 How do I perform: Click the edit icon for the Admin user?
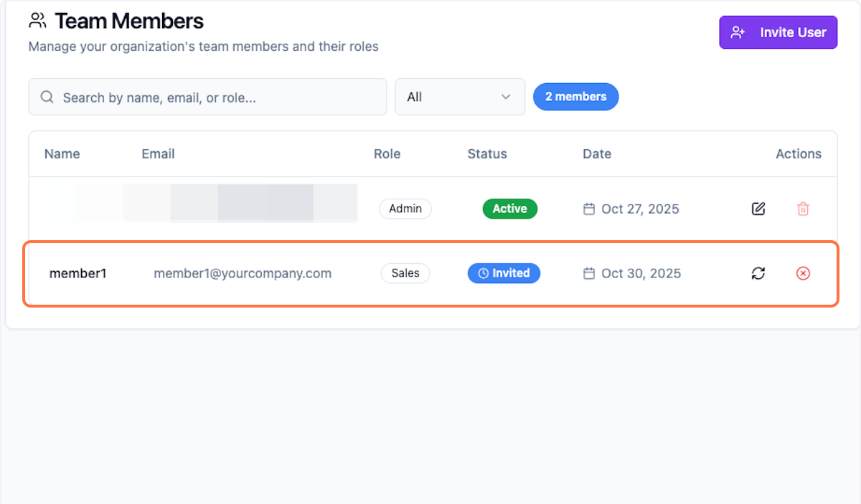(x=758, y=209)
